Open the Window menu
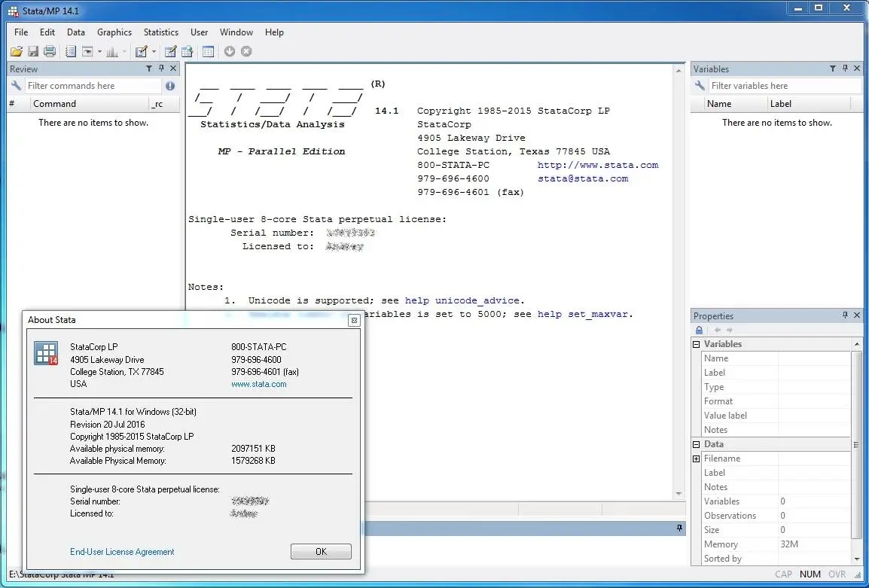The width and height of the screenshot is (869, 588). (x=236, y=32)
